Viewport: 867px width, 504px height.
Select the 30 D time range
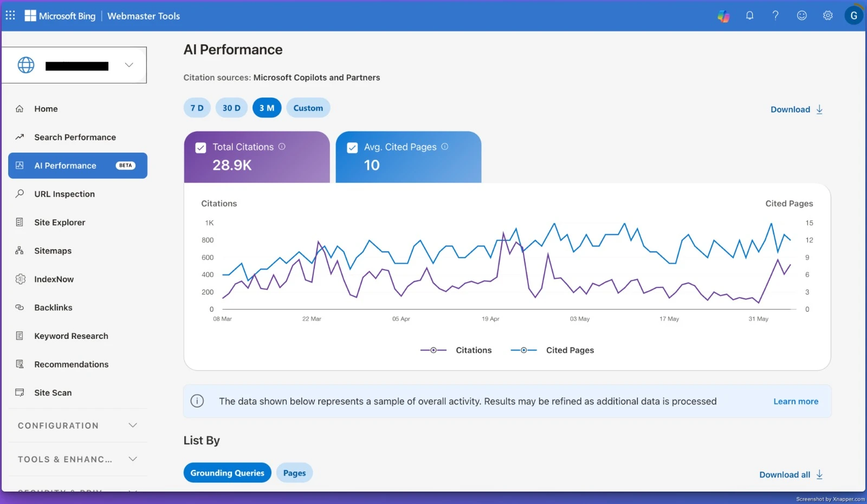(231, 108)
